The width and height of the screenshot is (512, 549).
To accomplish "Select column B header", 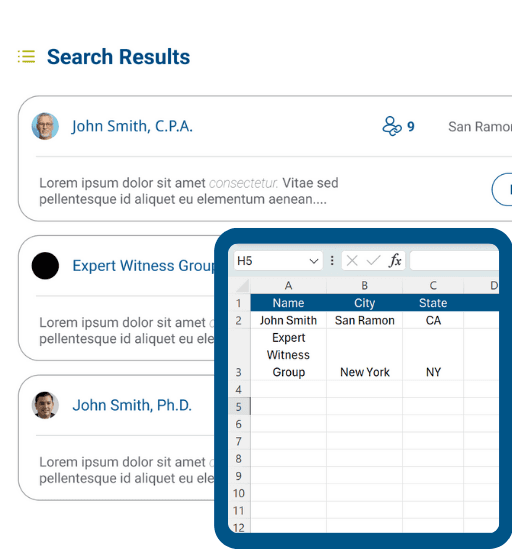I will pos(364,286).
